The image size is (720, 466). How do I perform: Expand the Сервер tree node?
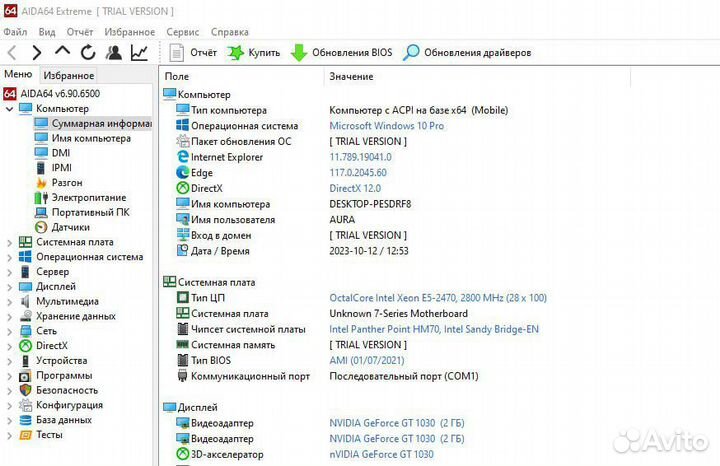pyautogui.click(x=9, y=272)
